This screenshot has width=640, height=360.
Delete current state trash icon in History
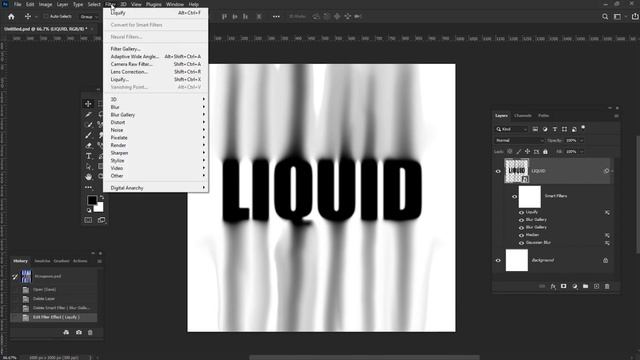coord(90,333)
